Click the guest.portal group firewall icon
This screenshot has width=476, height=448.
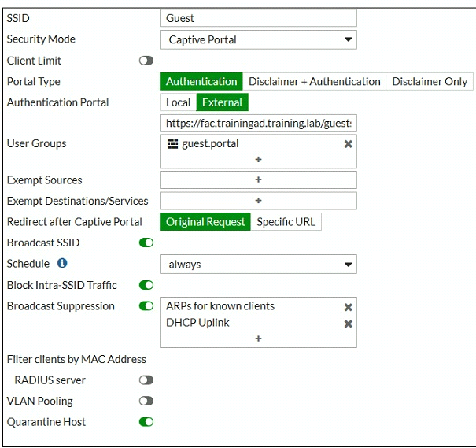(173, 143)
